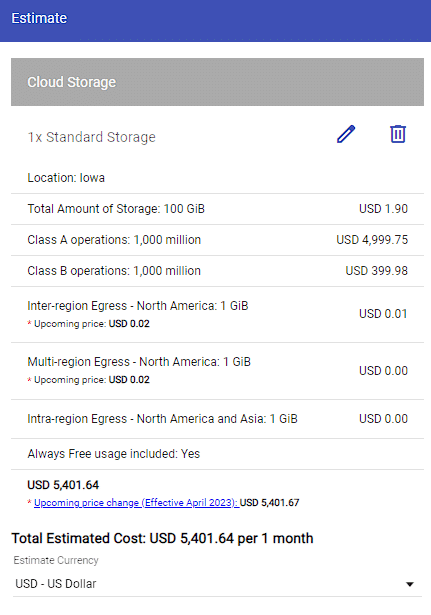Click the bold USD 5,401.64 subtotal
The image size is (431, 615).
pos(63,485)
